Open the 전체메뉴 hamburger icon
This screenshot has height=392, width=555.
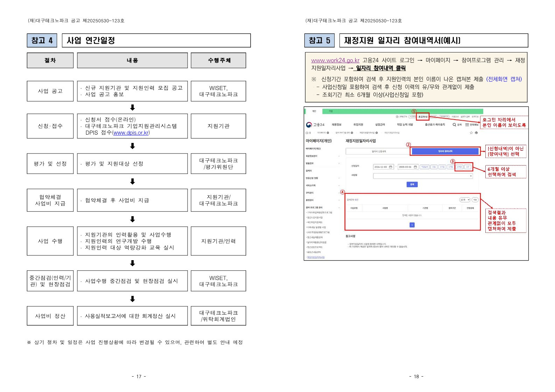tap(467, 124)
